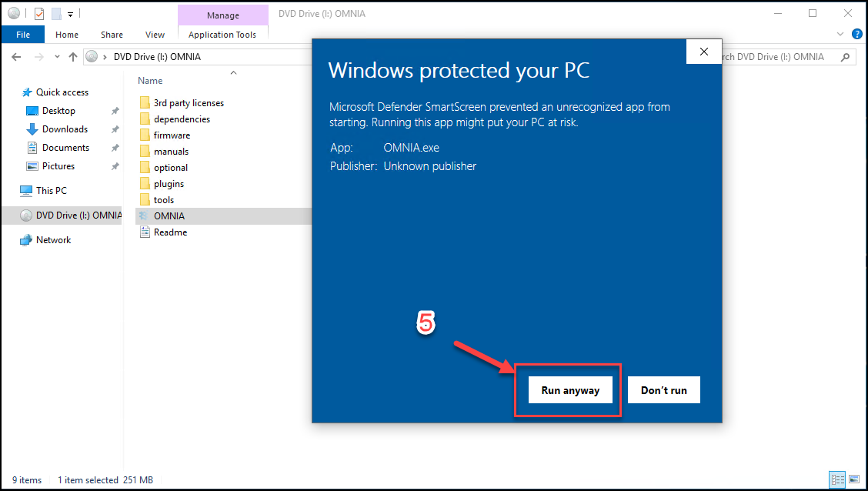
Task: Switch to the Share ribbon tab
Action: [x=112, y=35]
